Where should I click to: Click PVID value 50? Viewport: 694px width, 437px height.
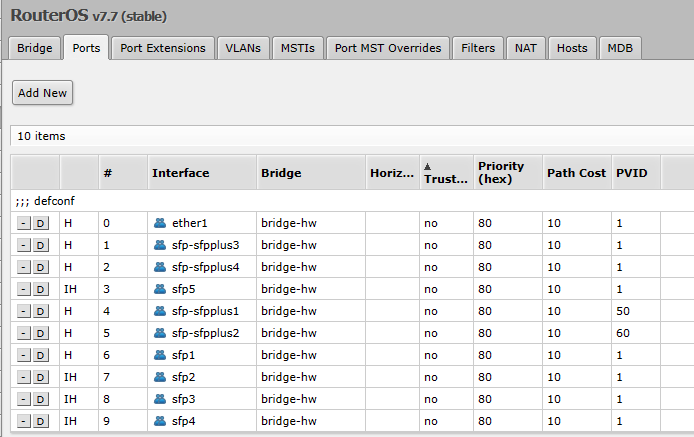[x=623, y=311]
